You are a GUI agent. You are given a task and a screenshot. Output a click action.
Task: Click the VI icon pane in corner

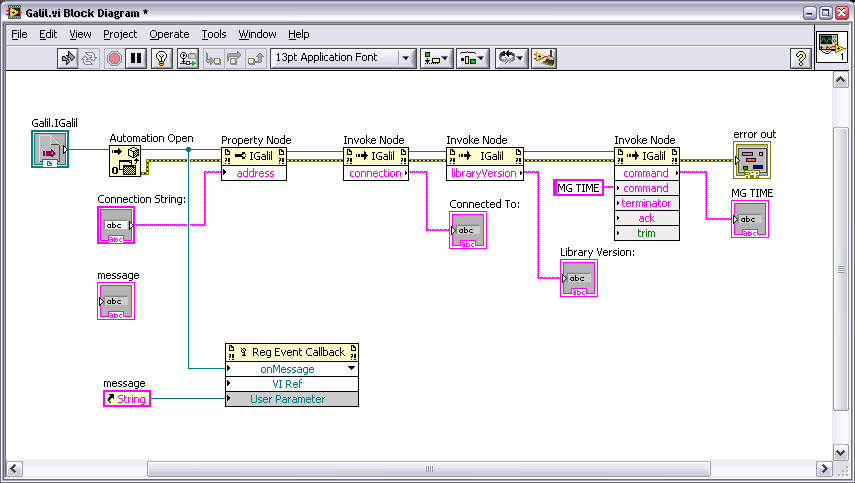[832, 46]
